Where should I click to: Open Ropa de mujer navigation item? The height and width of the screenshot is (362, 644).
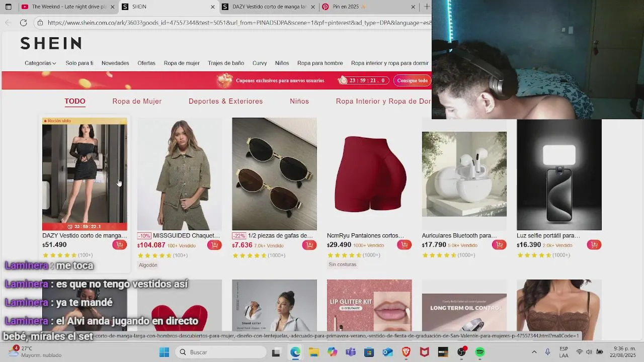(x=182, y=63)
